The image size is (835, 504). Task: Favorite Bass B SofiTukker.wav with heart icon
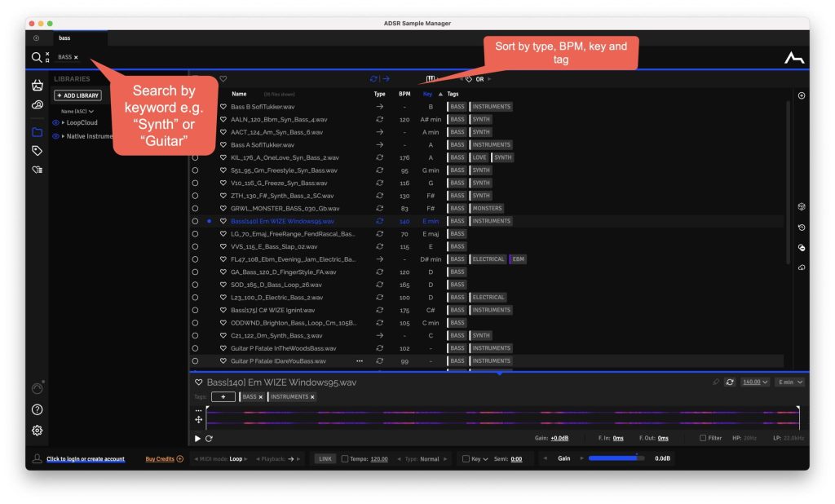pyautogui.click(x=223, y=107)
